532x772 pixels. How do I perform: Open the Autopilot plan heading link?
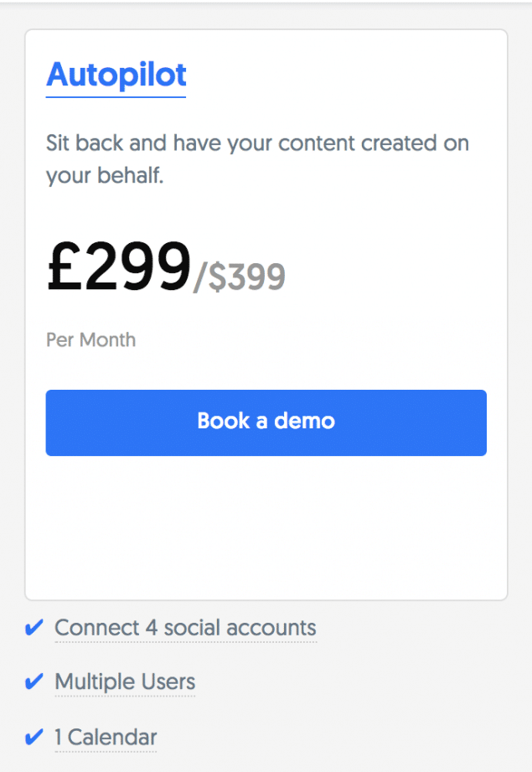coord(116,75)
